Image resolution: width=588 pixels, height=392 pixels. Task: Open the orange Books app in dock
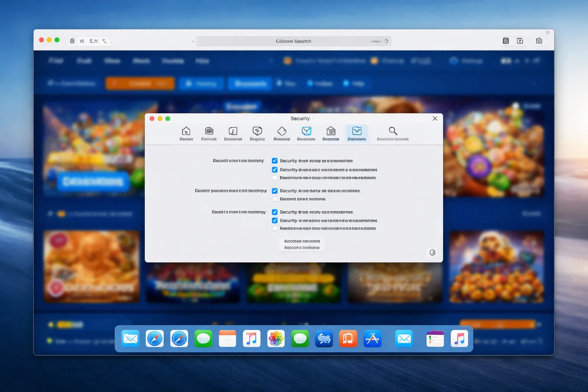348,338
